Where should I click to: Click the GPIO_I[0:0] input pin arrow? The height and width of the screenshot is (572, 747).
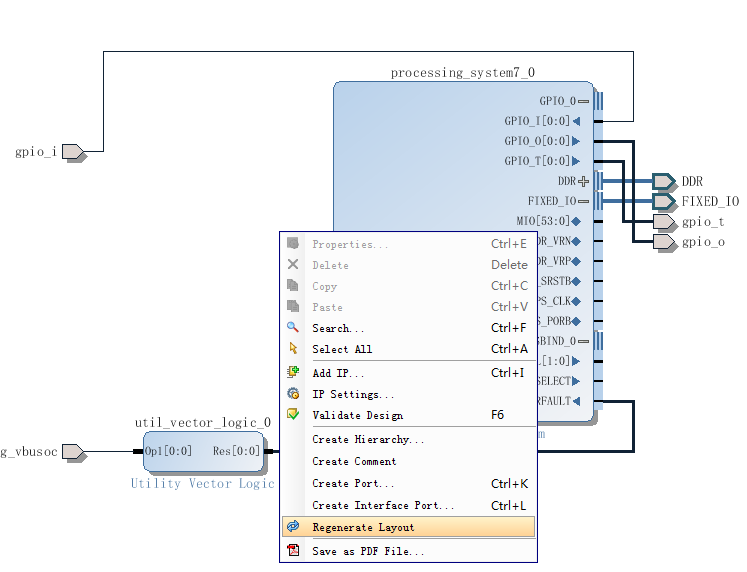click(x=576, y=121)
